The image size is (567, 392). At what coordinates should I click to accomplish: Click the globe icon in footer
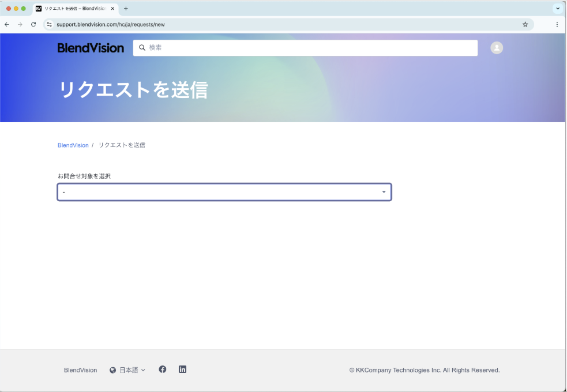(113, 370)
